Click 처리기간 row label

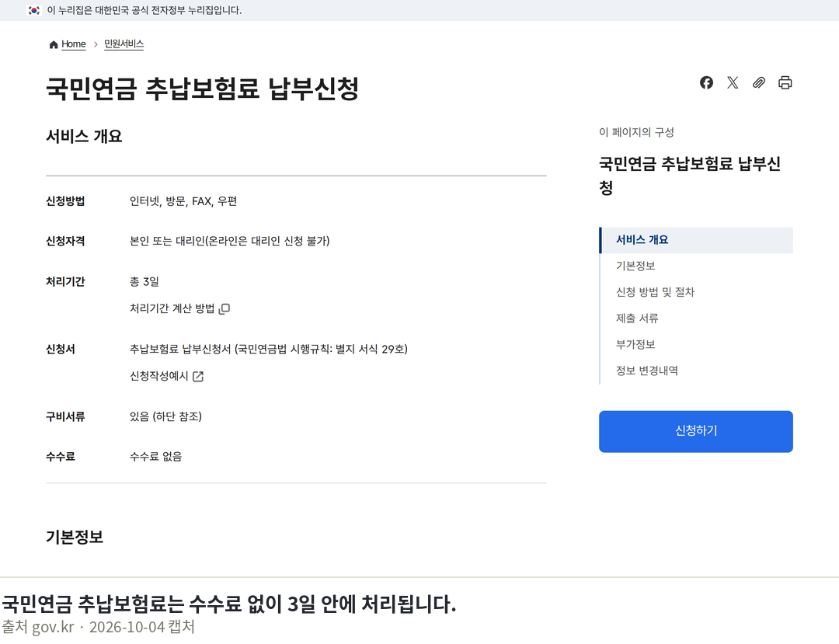[x=65, y=282]
